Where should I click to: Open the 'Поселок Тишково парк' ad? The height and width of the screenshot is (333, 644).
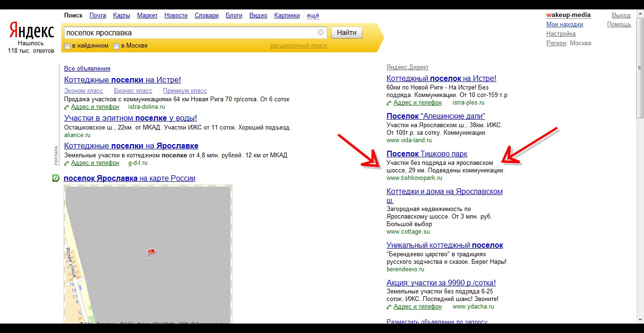pyautogui.click(x=427, y=154)
